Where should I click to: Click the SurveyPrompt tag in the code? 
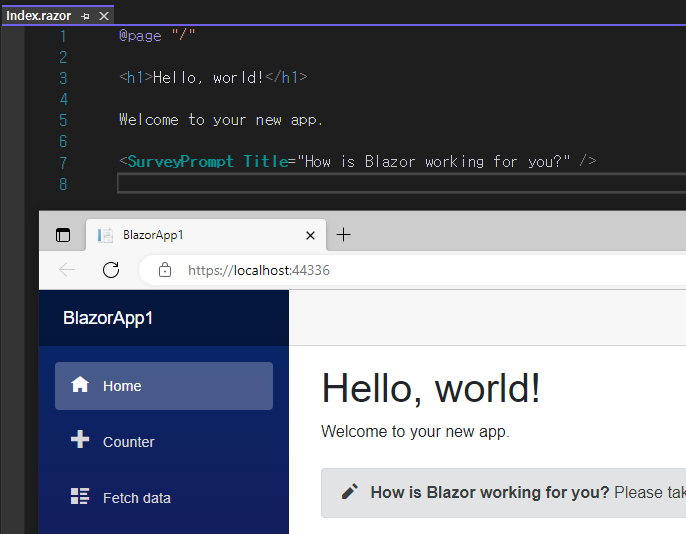(181, 161)
